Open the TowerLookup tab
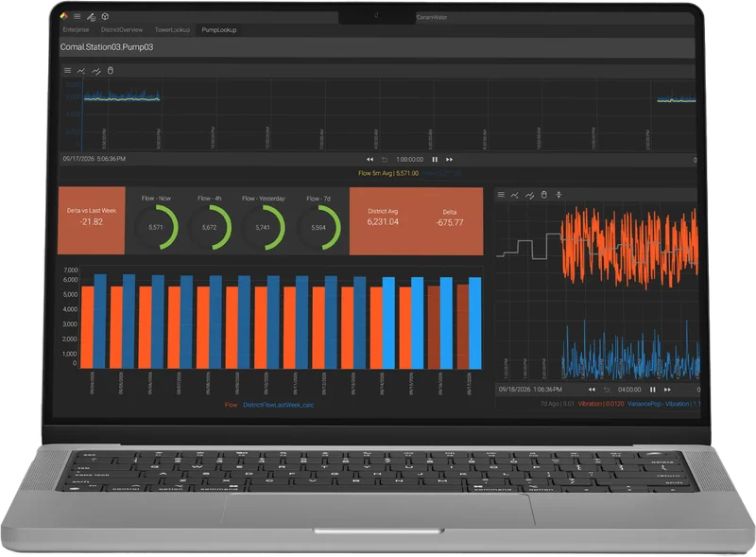The height and width of the screenshot is (557, 756). [172, 30]
